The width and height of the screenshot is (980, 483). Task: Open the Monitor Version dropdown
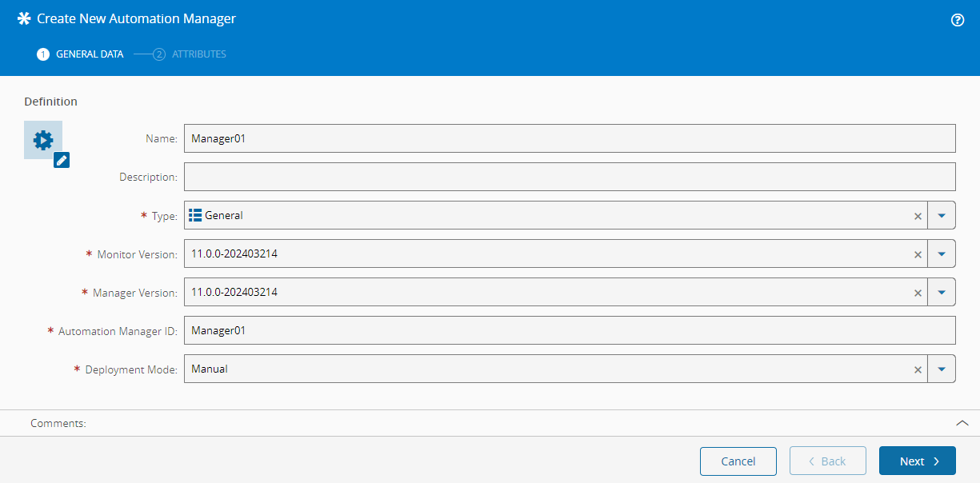click(942, 254)
